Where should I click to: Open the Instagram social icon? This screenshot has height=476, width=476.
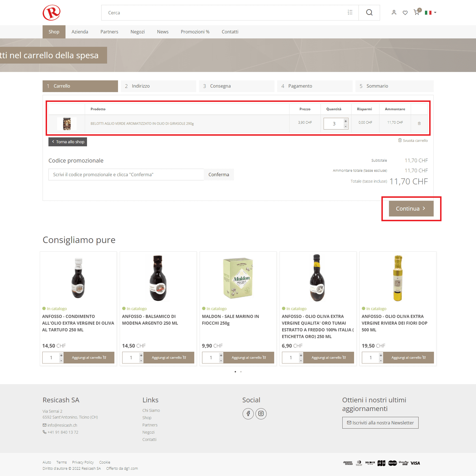click(x=261, y=414)
